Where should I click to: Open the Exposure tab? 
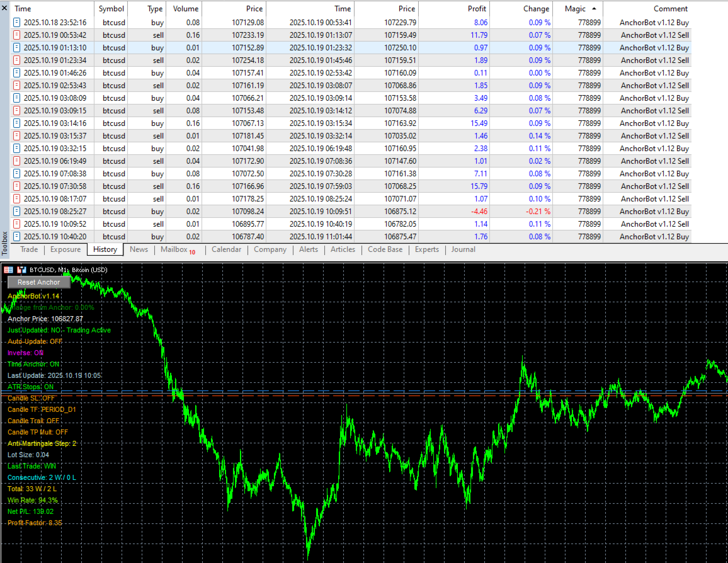point(65,249)
